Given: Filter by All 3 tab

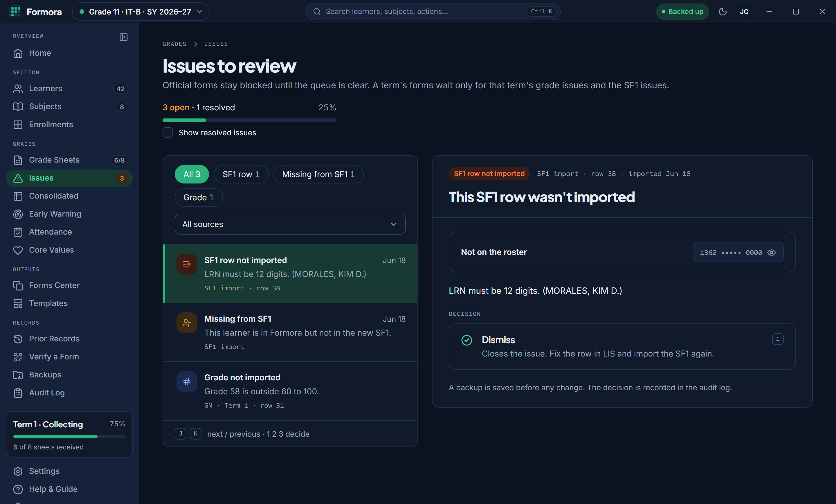Looking at the screenshot, I should [x=192, y=174].
